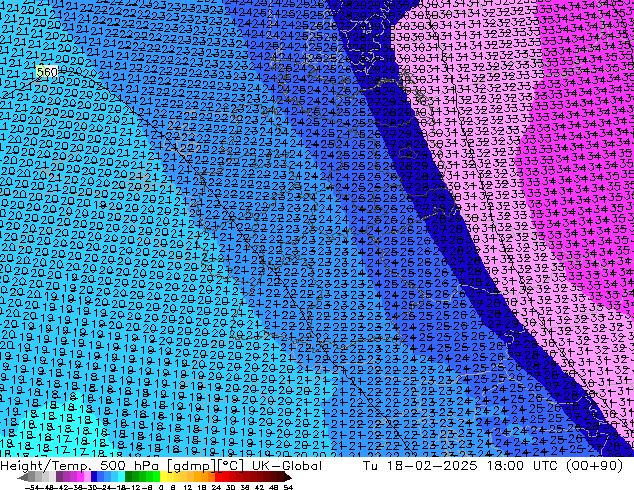Click the '500 hPa' pressure level text
634x490 pixels.
point(128,466)
